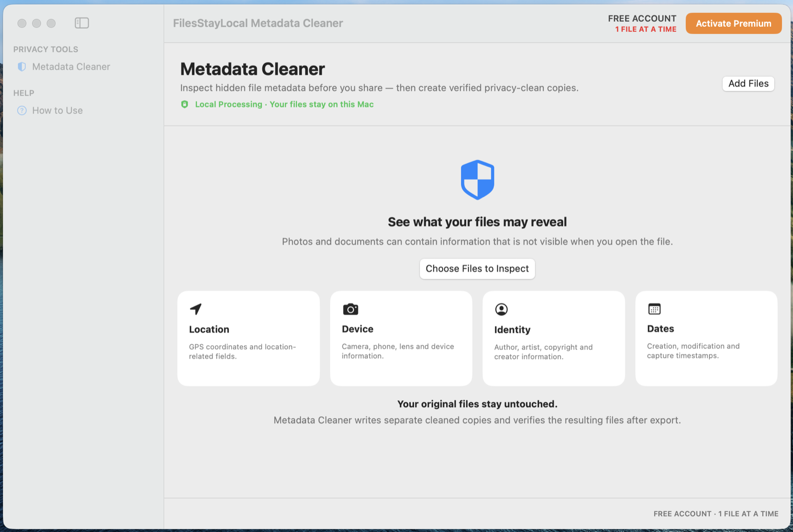Screen dimensions: 793x532
Task: Click the large Metadata Cleaner page heading
Action: (252, 69)
